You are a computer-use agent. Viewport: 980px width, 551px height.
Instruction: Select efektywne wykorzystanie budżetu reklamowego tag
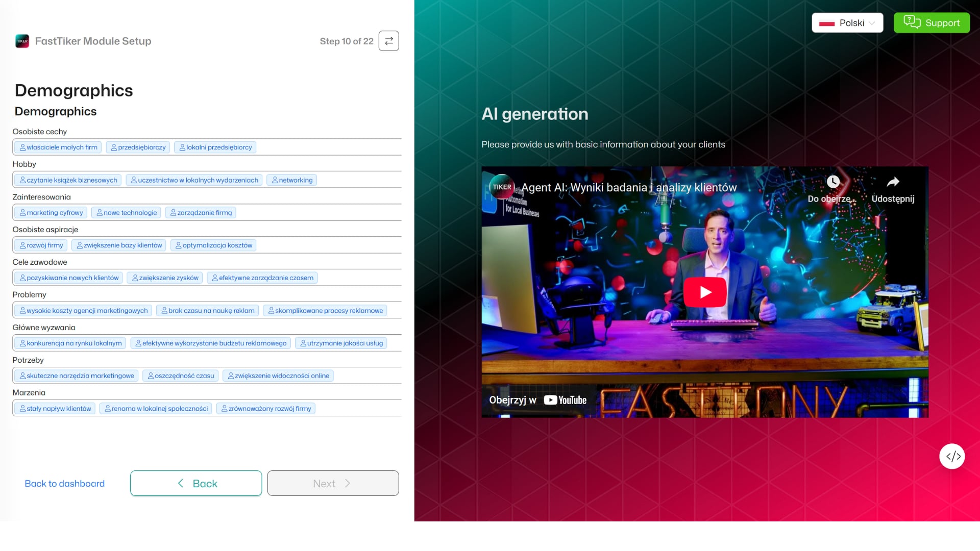211,343
